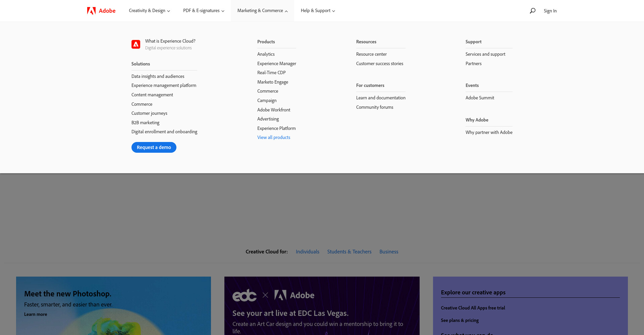Open Commerce under Products

coord(268,91)
